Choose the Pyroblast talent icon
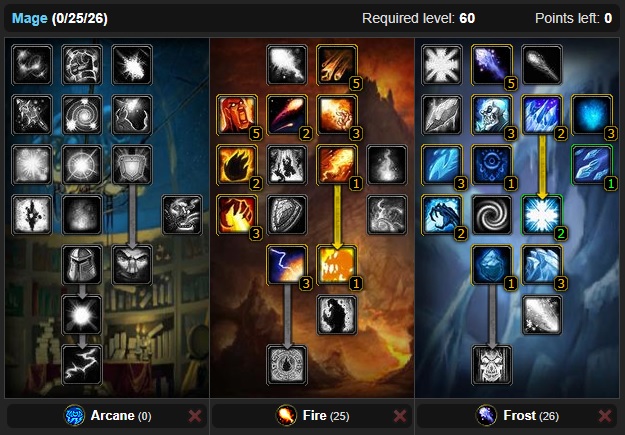Viewport: 625px width, 435px height. coord(337,165)
